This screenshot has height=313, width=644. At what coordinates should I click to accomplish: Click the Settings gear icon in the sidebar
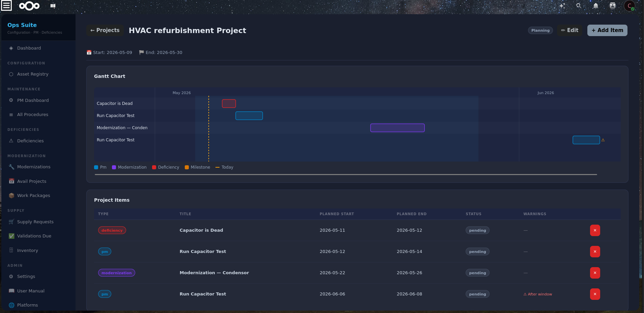tap(11, 277)
